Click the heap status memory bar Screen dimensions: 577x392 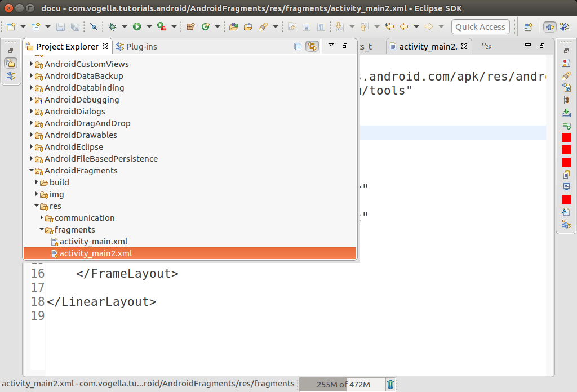point(343,385)
